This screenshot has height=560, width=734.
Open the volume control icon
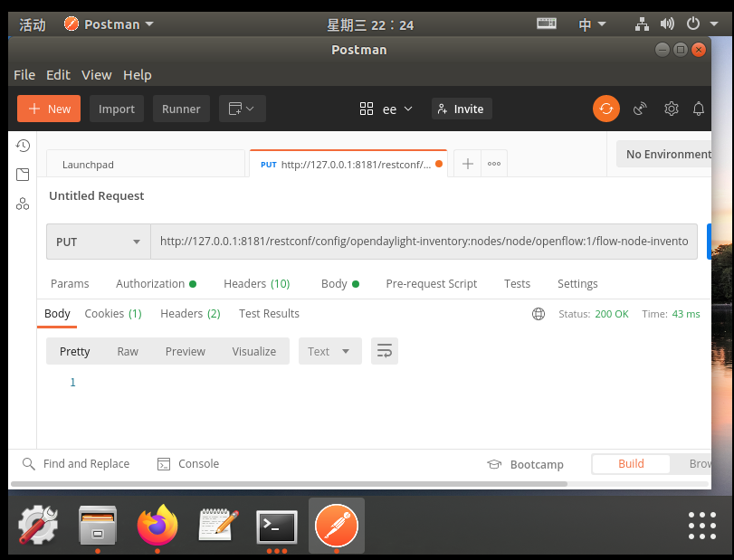click(x=667, y=24)
